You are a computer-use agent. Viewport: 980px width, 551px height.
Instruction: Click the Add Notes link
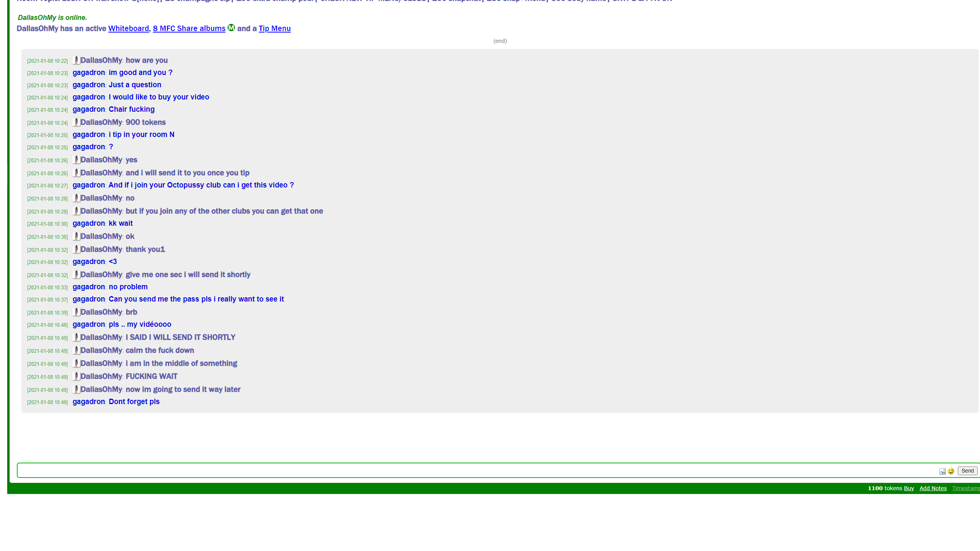coord(933,488)
